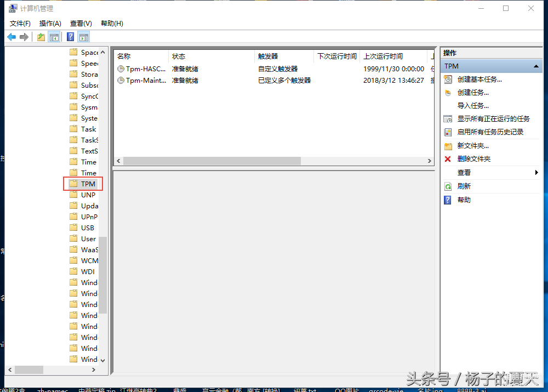Click the green 刷新 refresh icon
Viewport: 548px width, 392px height.
[448, 186]
